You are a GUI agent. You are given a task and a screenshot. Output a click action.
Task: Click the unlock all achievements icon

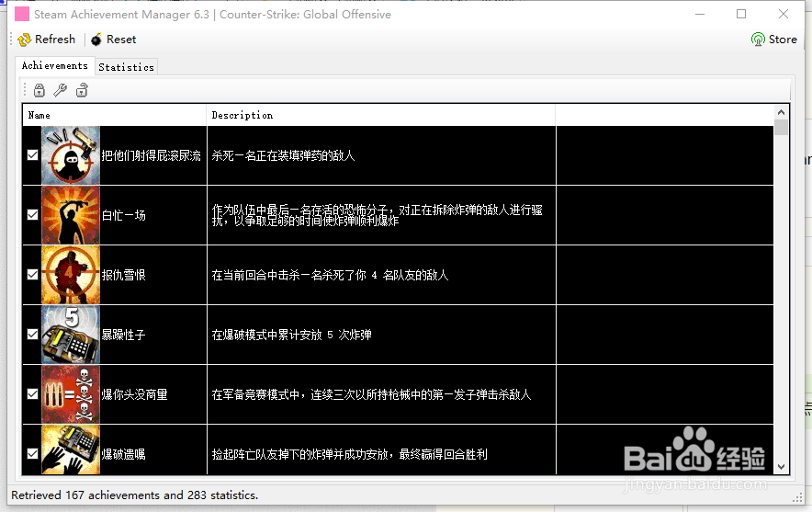coord(82,90)
